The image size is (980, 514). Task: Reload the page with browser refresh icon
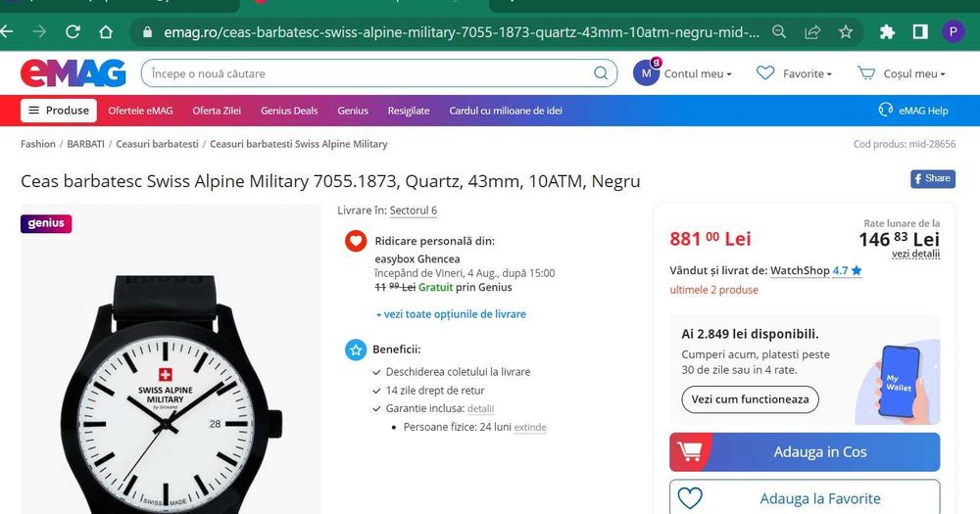pos(73,32)
